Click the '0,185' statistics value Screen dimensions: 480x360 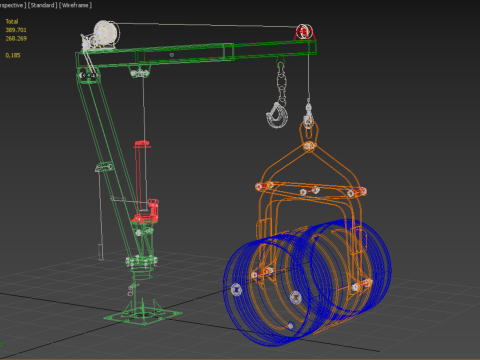(13, 55)
